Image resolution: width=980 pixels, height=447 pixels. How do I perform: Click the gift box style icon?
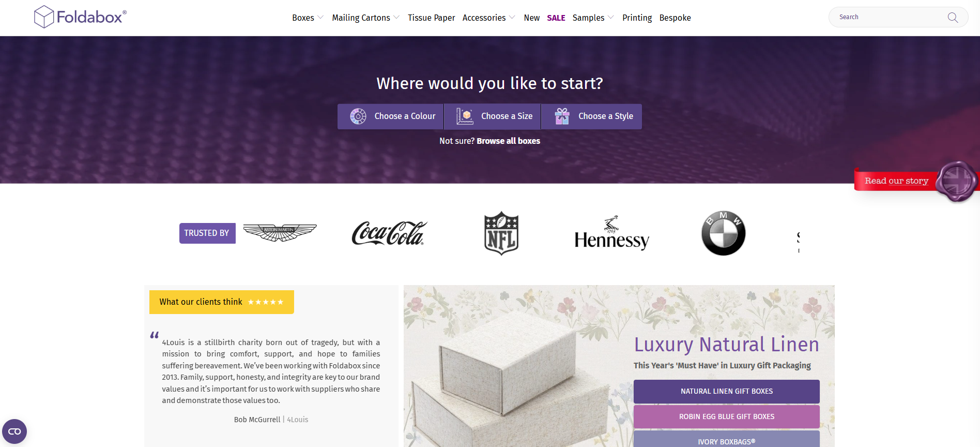(562, 116)
